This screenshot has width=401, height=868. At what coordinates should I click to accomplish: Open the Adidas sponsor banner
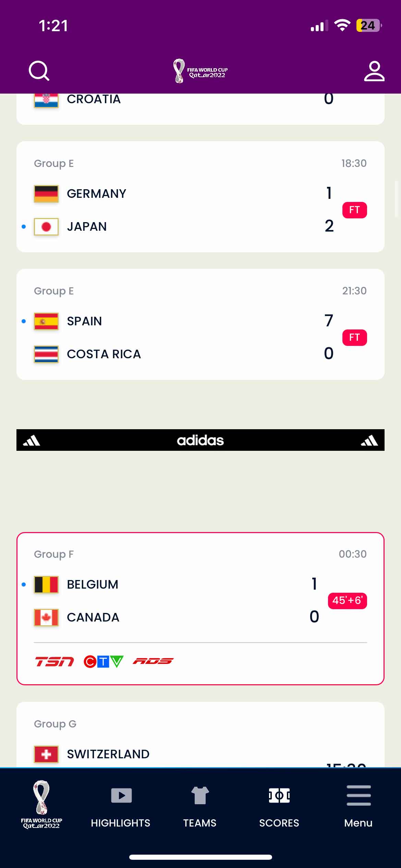[200, 440]
